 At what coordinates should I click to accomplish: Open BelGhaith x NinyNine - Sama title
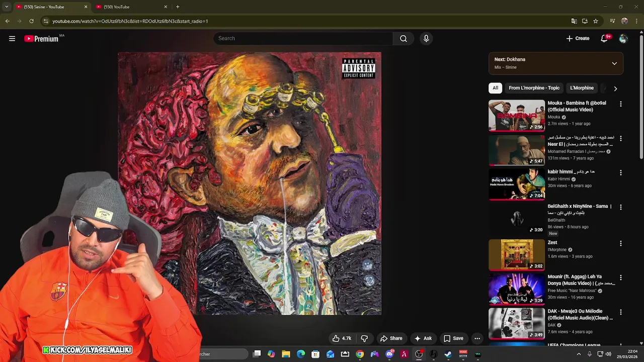tap(580, 209)
